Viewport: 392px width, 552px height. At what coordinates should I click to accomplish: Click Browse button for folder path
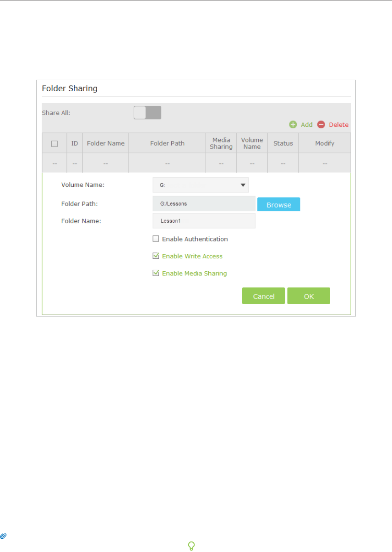click(278, 205)
